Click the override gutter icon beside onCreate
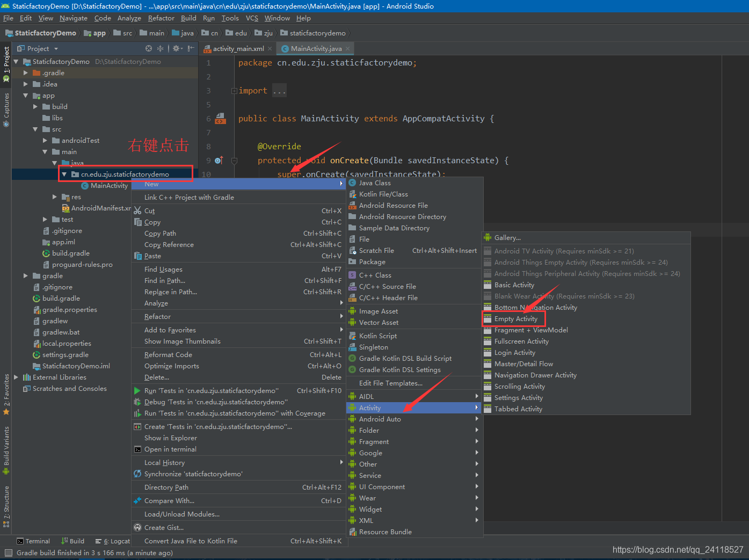 click(x=219, y=161)
